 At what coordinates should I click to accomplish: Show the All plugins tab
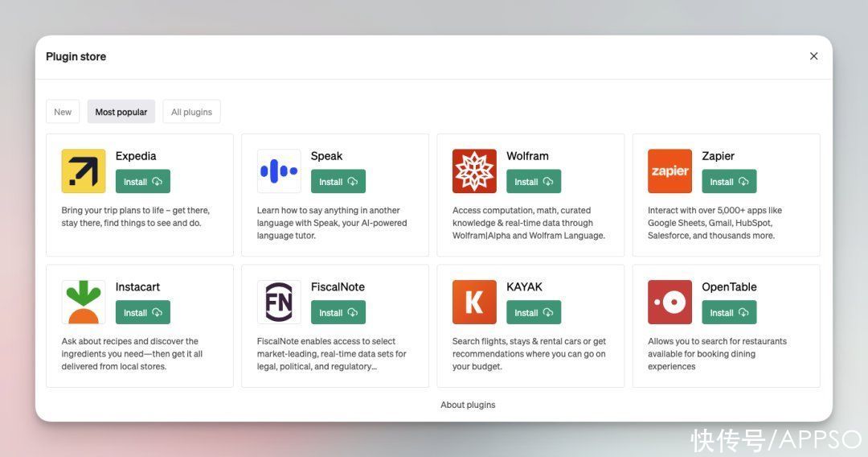[x=191, y=112]
